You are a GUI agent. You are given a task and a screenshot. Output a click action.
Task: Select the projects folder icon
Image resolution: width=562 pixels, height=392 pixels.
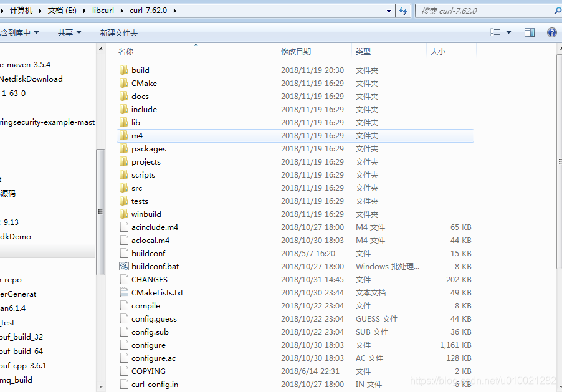coord(123,162)
